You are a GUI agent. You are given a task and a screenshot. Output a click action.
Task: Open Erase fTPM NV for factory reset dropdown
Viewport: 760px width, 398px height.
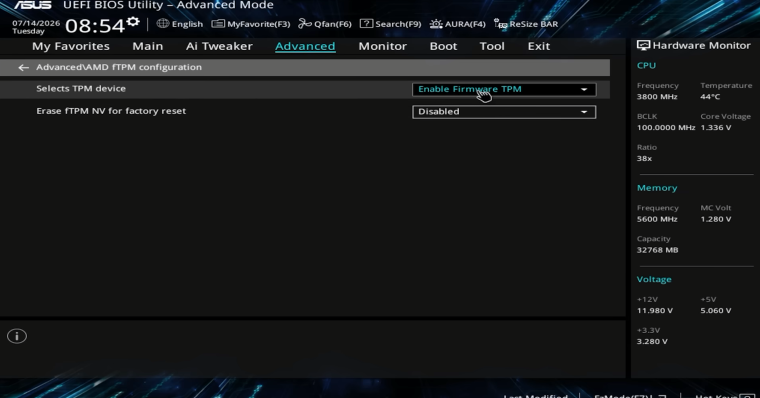point(504,111)
